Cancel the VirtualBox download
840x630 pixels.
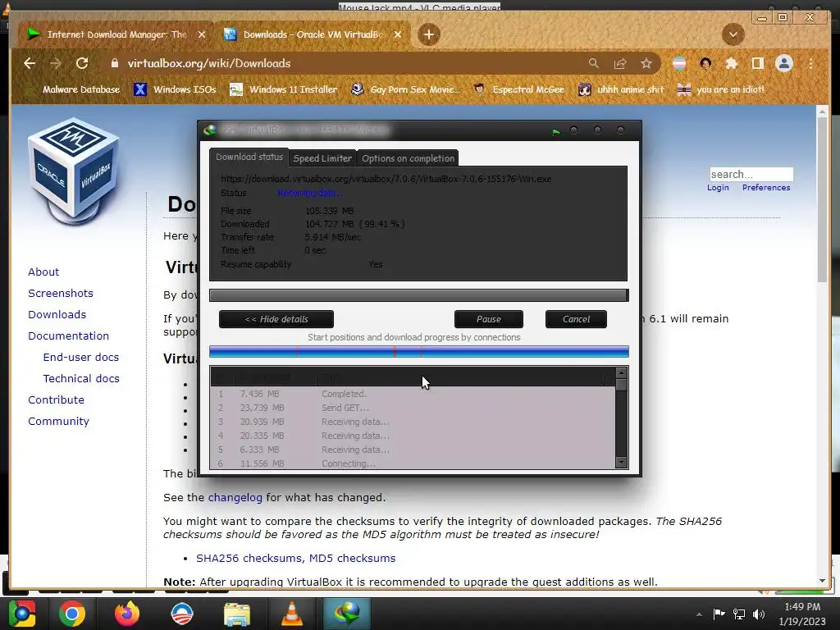576,319
